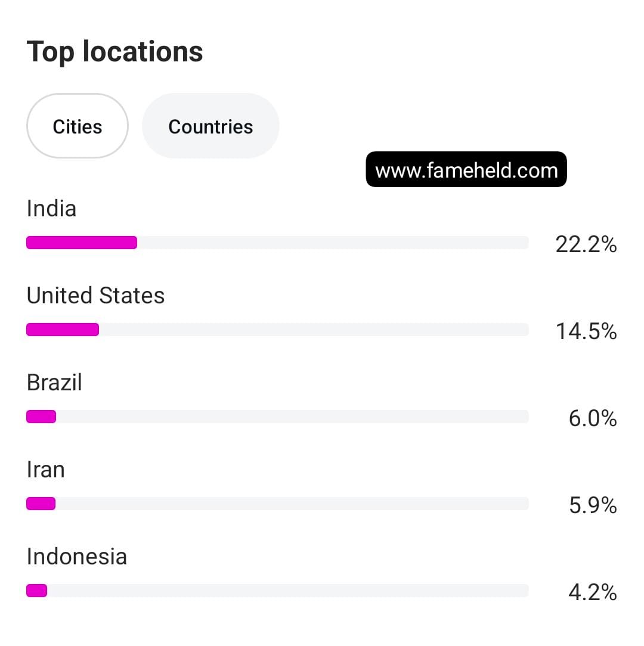644x646 pixels.
Task: Click the United States label
Action: [96, 296]
